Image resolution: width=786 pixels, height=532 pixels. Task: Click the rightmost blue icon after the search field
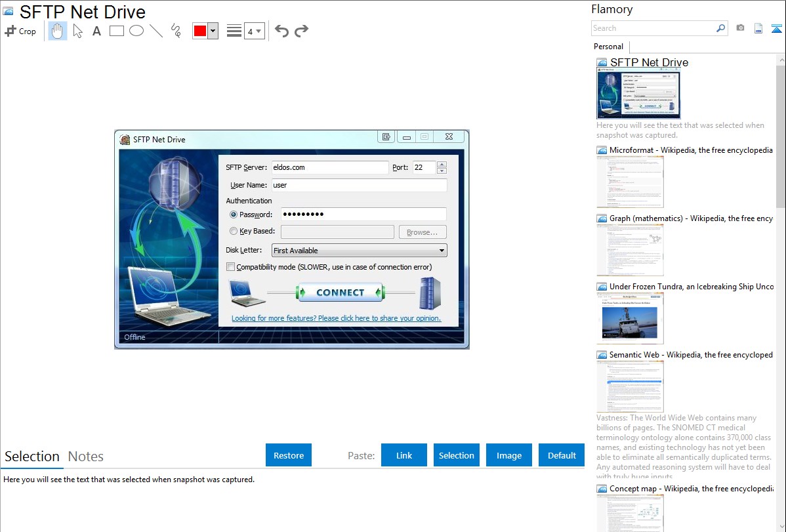pos(776,28)
